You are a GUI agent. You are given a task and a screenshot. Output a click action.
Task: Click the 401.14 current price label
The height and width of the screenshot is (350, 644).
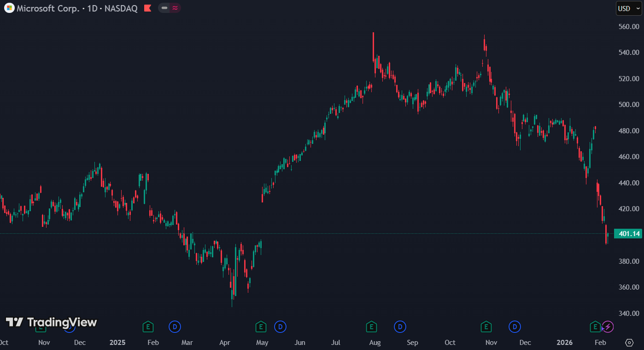tap(628, 234)
